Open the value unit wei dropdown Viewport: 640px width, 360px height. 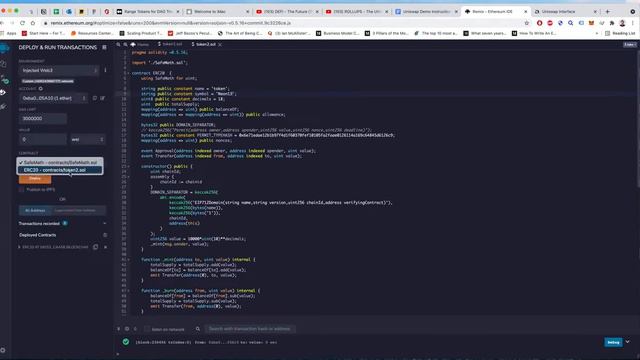click(x=87, y=140)
